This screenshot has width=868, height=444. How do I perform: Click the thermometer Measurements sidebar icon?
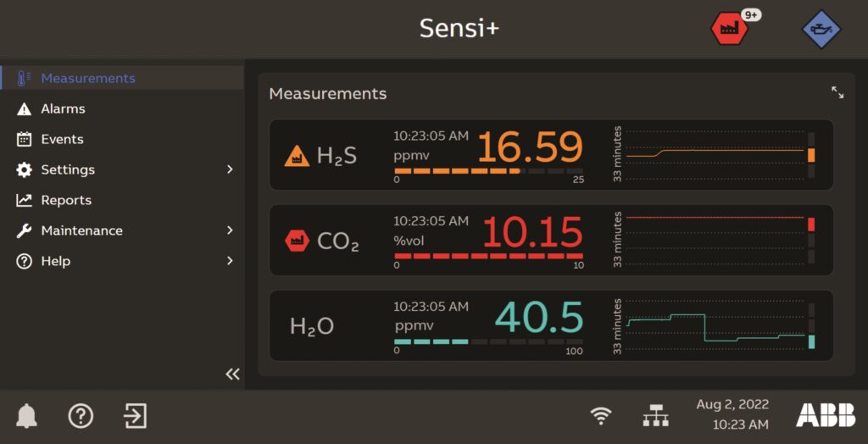(24, 79)
